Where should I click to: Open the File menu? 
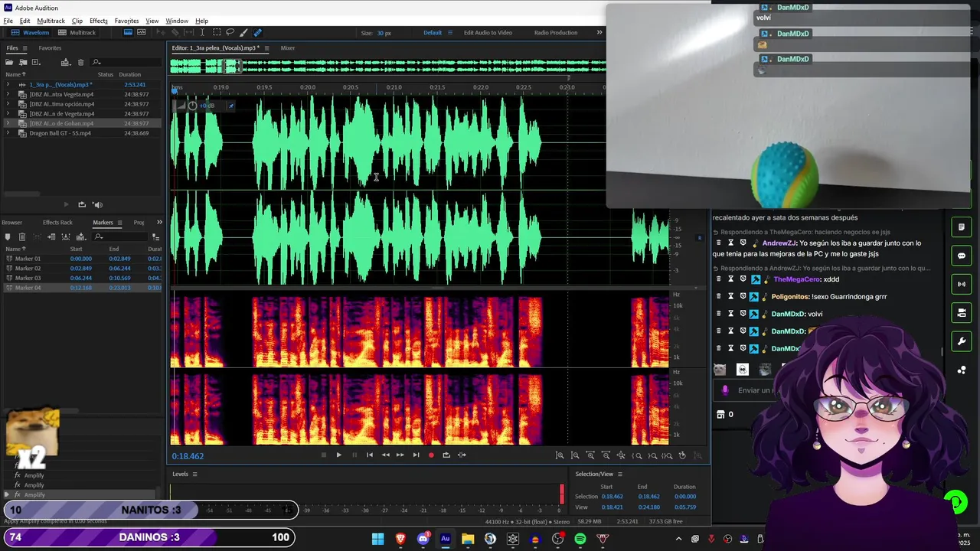click(x=8, y=21)
